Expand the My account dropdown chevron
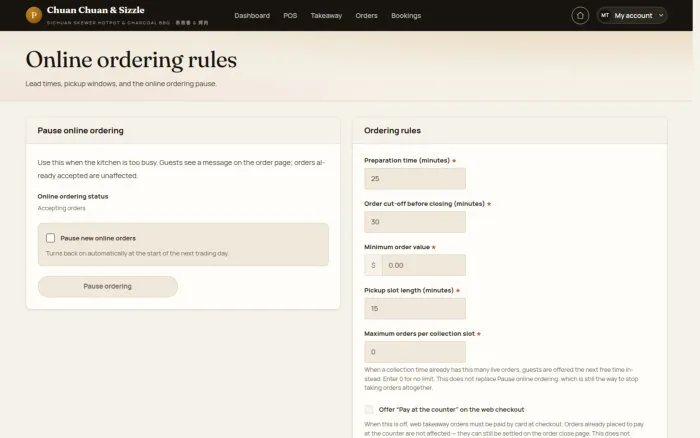This screenshot has width=700, height=438. (x=661, y=16)
